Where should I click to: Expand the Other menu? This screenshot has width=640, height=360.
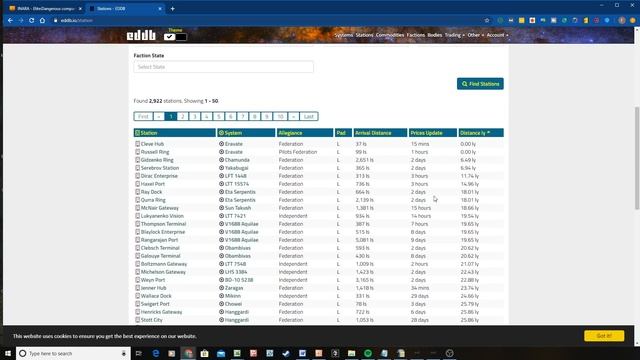[x=476, y=35]
